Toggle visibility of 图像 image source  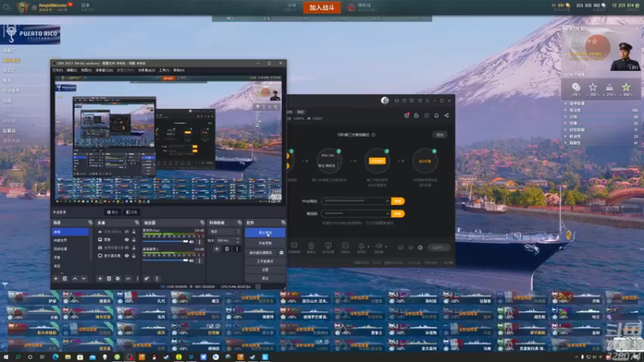click(126, 240)
